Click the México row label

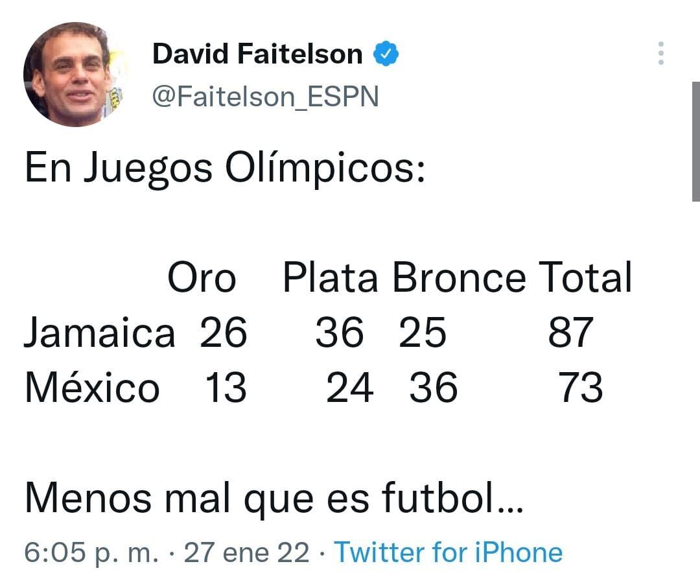(x=92, y=388)
